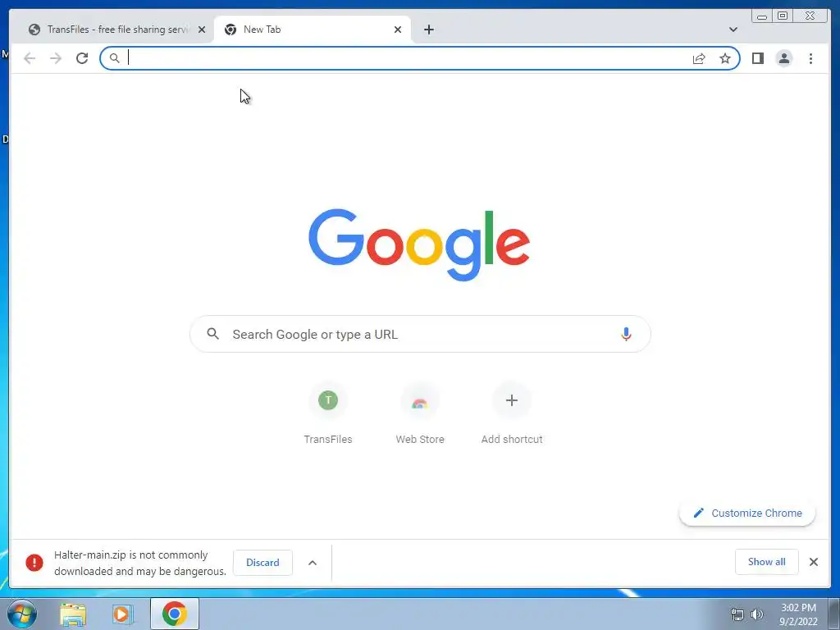
Task: Add a new shortcut tile
Action: pos(512,414)
